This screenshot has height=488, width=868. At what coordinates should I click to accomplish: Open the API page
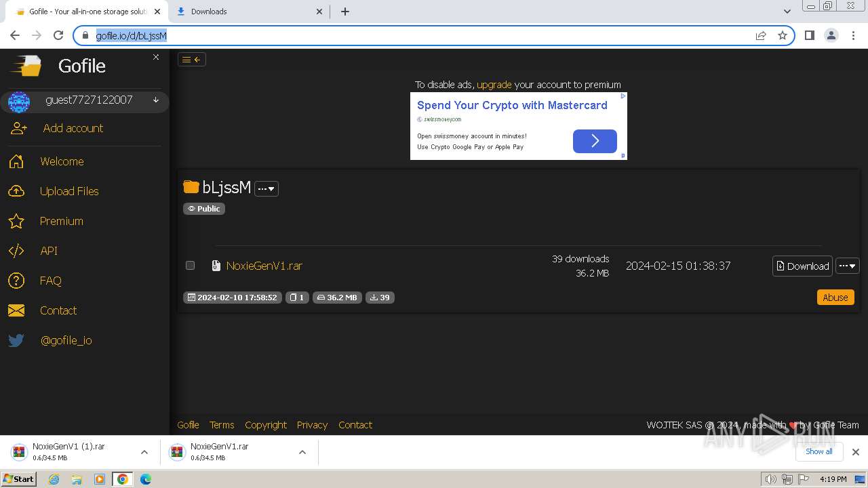[x=49, y=251]
